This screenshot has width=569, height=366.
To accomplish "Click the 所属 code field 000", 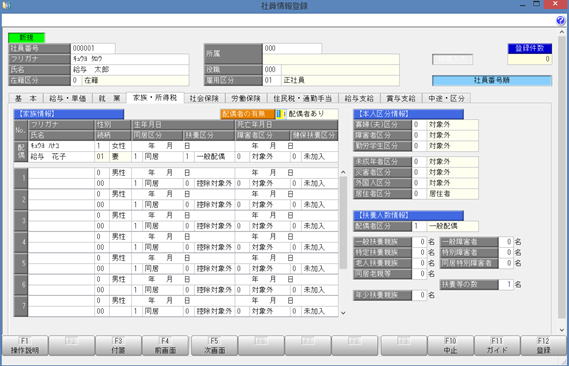I will (x=292, y=48).
